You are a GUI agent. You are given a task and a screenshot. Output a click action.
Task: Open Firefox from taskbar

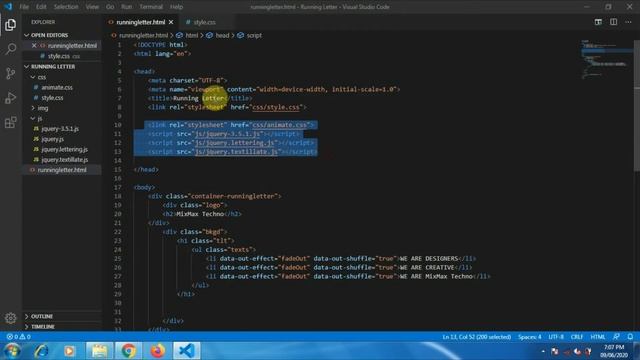click(x=158, y=351)
